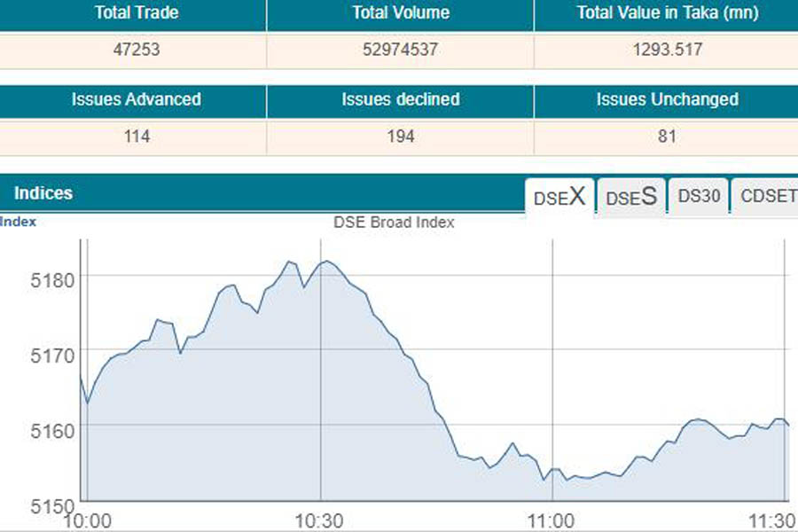The height and width of the screenshot is (532, 798).
Task: Click the issues unchanged count 81
Action: point(666,137)
